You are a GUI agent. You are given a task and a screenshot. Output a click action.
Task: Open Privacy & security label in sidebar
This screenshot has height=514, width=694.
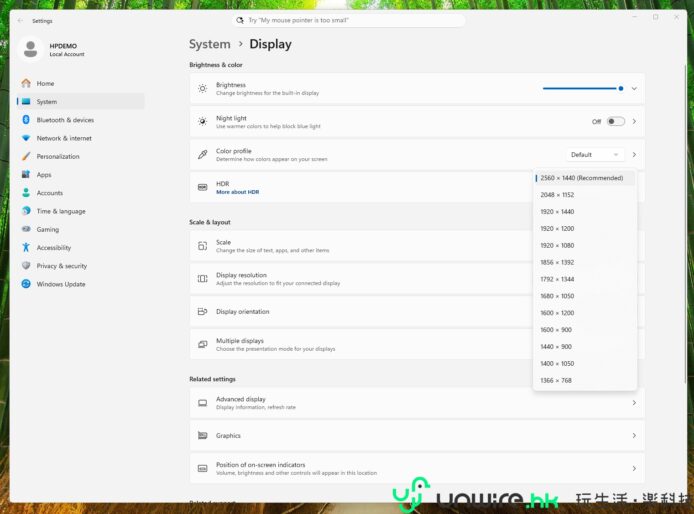[x=62, y=266]
